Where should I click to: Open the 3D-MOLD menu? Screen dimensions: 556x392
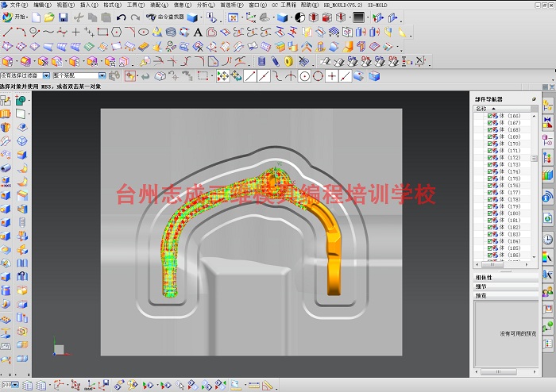tap(377, 5)
